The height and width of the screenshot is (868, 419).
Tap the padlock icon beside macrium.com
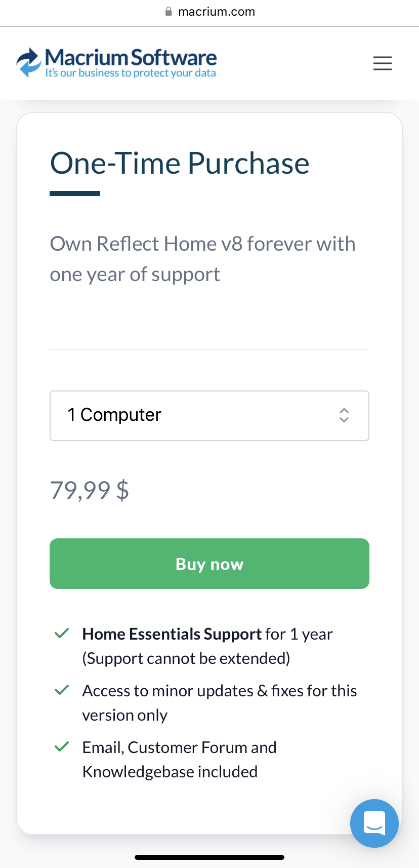tap(169, 12)
